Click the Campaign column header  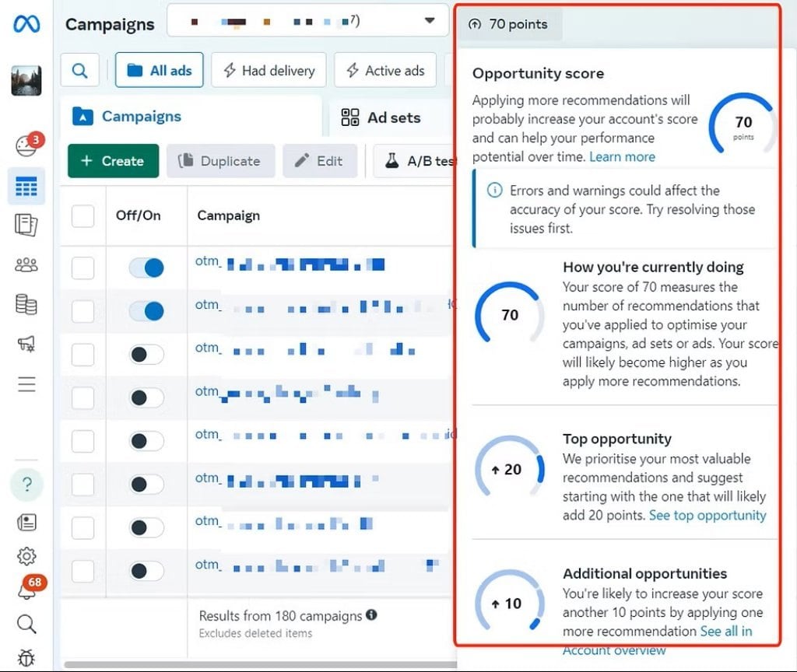(228, 215)
